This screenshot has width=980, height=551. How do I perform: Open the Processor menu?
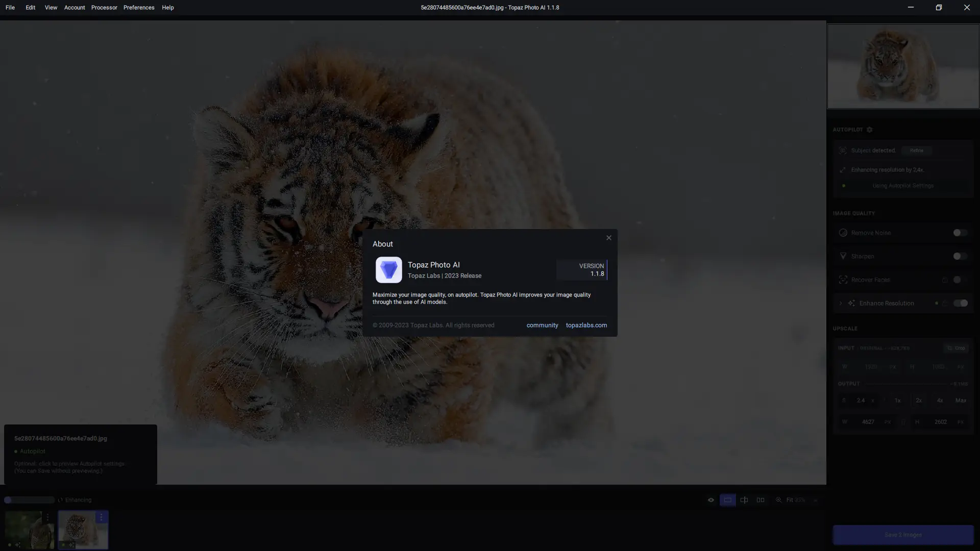(x=104, y=7)
